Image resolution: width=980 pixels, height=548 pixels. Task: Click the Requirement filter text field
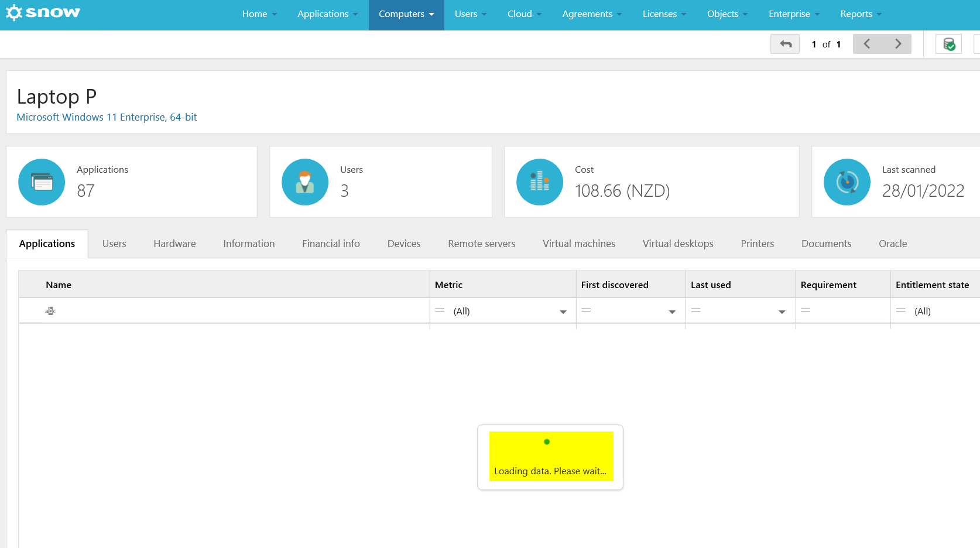click(851, 311)
